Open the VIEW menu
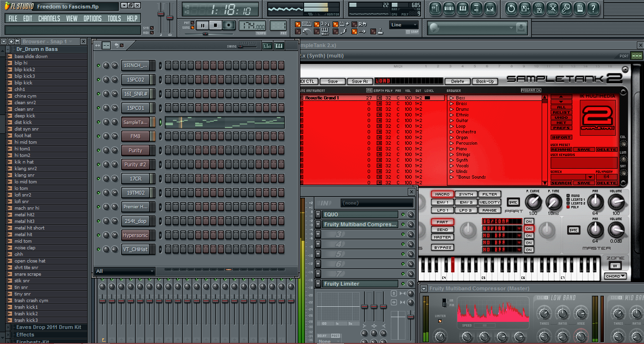This screenshot has height=344, width=644. (x=72, y=18)
